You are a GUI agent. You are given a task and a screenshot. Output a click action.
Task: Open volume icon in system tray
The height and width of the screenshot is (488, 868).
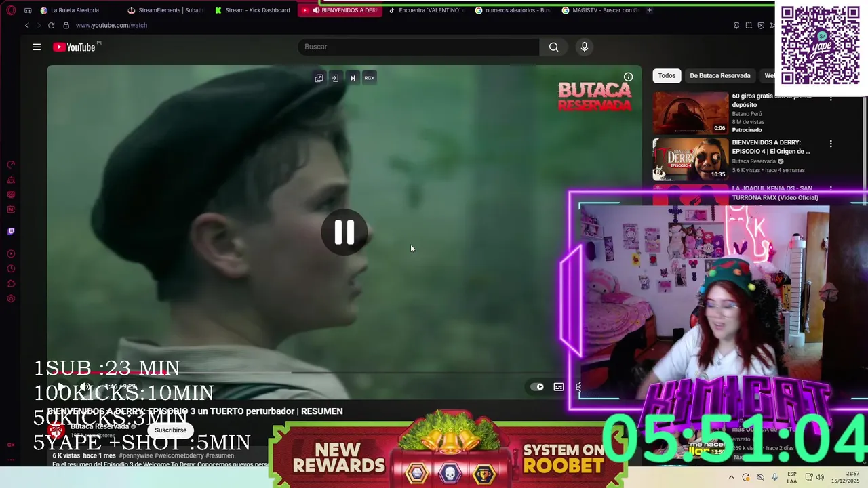click(820, 477)
